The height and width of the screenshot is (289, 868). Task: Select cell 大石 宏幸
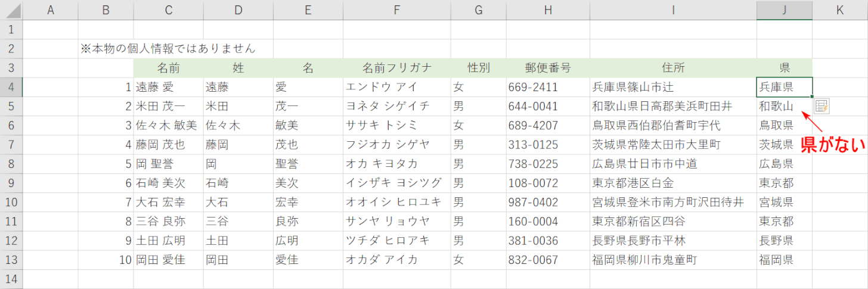pos(168,203)
